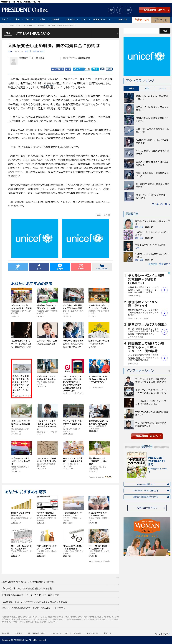Click the large blue Twitter ツイート share button
The image size is (172, 644).
click(18, 267)
